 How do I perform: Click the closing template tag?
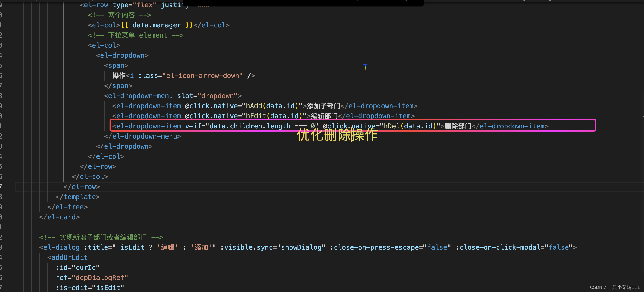78,197
